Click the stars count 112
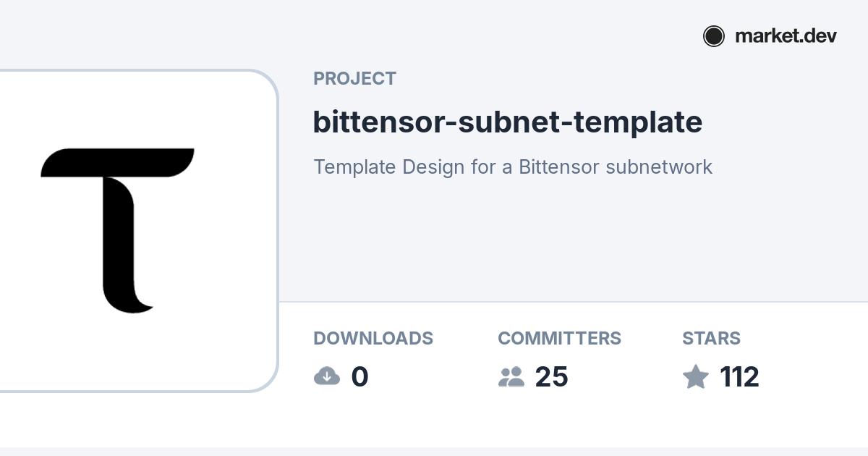868x456 pixels. (x=739, y=377)
